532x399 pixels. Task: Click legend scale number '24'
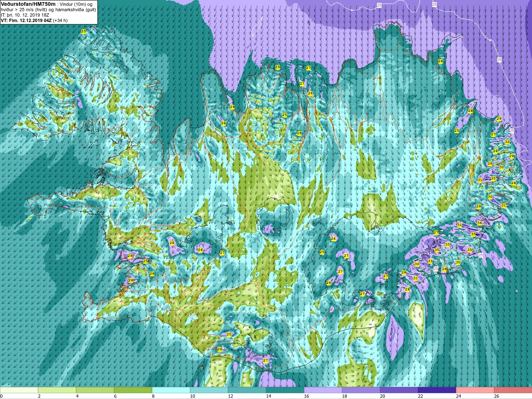click(x=458, y=397)
